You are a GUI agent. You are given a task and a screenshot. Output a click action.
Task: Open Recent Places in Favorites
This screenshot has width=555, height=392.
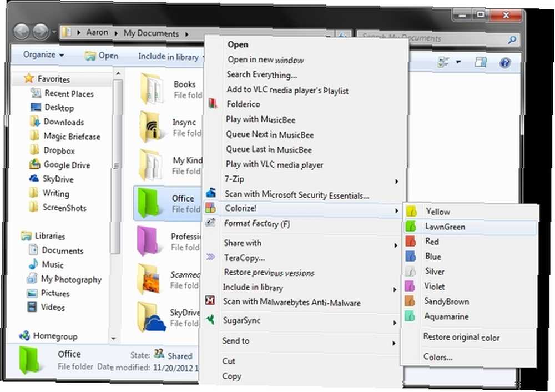[69, 93]
